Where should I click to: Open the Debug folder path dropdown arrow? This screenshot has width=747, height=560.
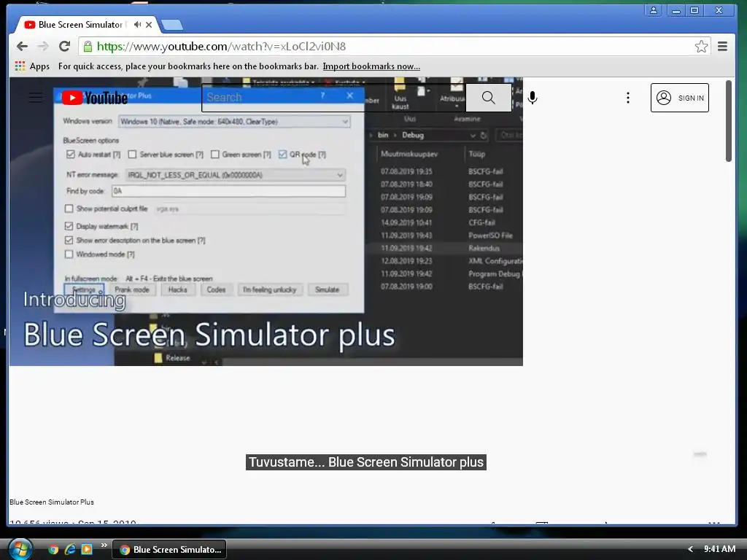[473, 135]
